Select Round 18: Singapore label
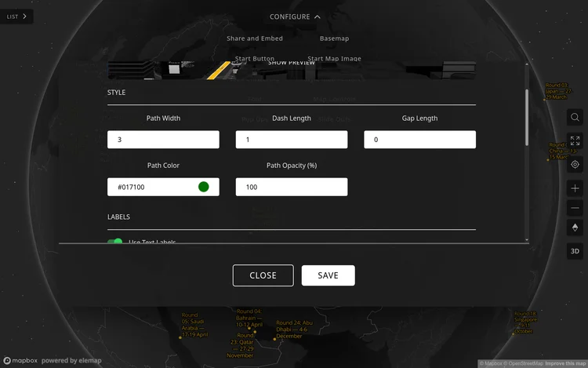Image resolution: width=588 pixels, height=368 pixels. [525, 322]
